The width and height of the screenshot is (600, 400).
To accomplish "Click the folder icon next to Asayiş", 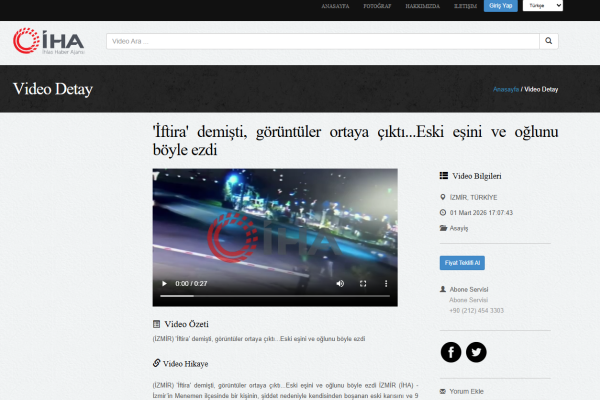I will pos(443,228).
